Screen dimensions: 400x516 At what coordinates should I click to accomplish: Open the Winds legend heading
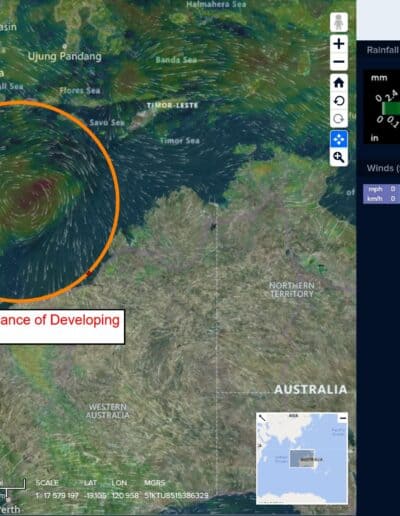pyautogui.click(x=383, y=168)
